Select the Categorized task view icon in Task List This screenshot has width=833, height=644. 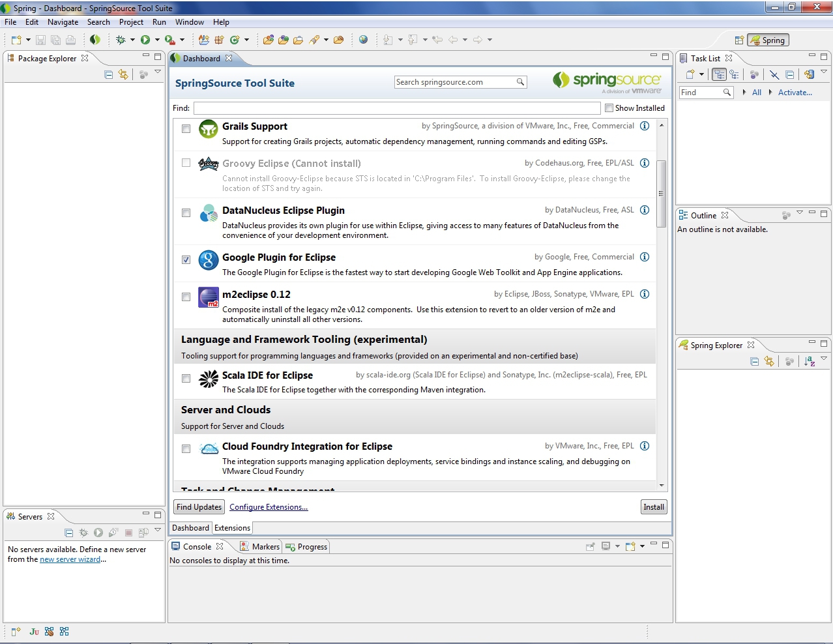pyautogui.click(x=719, y=74)
